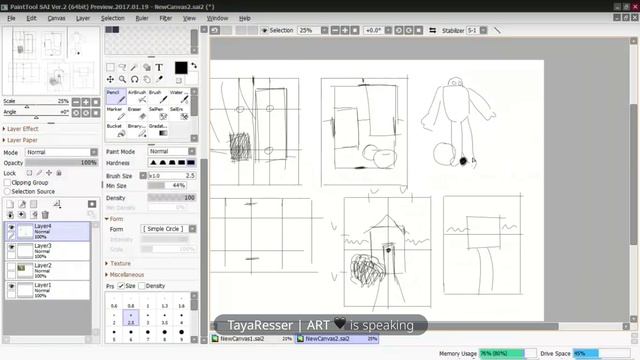Viewport: 640px width, 360px height.
Task: Click the brush Density slider
Action: click(172, 198)
